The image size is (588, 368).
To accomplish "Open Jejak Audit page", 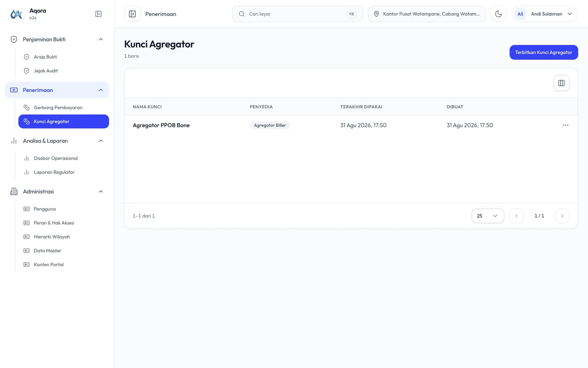I will click(x=63, y=71).
